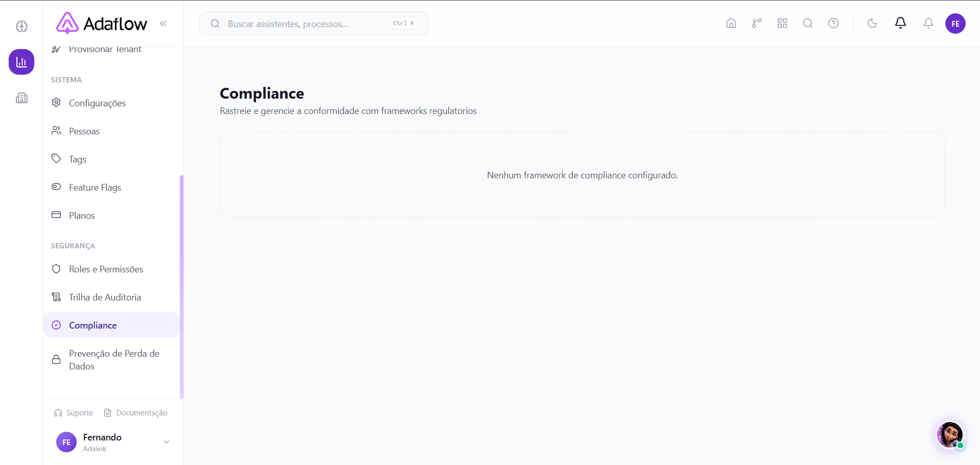The image size is (980, 465).
Task: Collapse sidebar with double chevron
Action: pyautogui.click(x=163, y=24)
